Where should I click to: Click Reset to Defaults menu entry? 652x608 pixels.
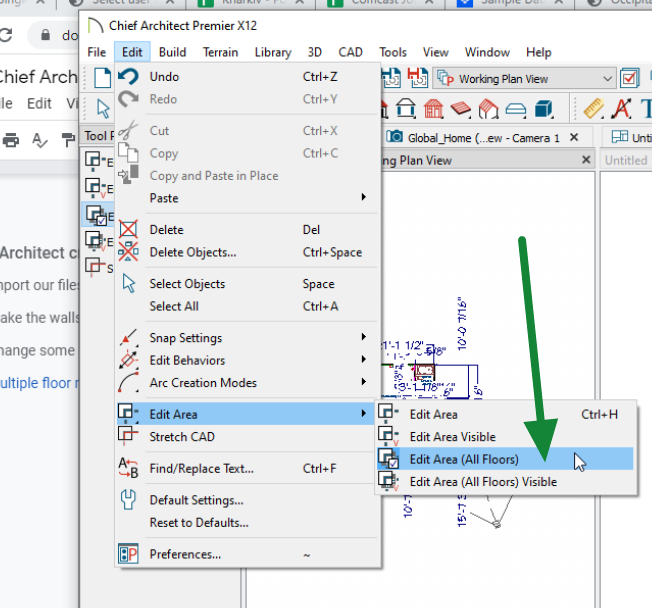pos(198,522)
